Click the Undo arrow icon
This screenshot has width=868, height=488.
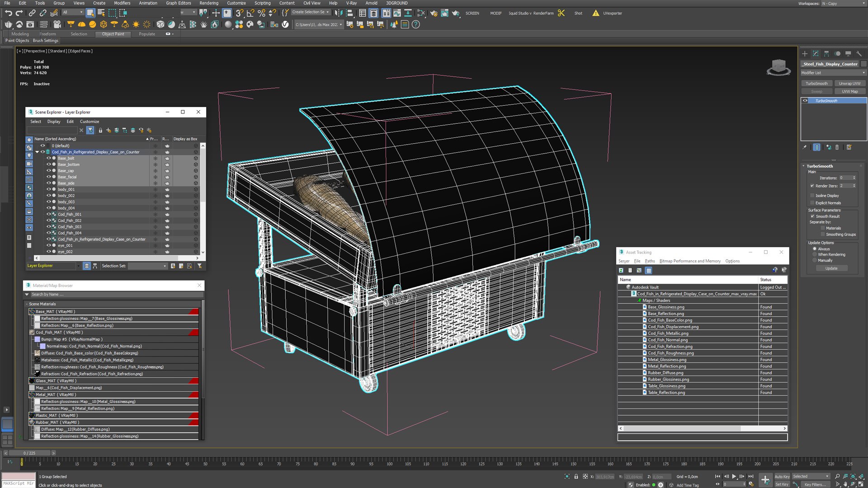pyautogui.click(x=8, y=13)
